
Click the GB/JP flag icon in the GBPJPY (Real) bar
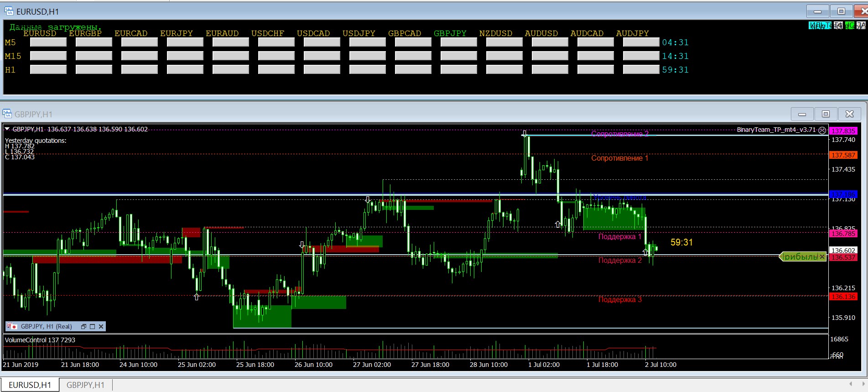(x=11, y=326)
